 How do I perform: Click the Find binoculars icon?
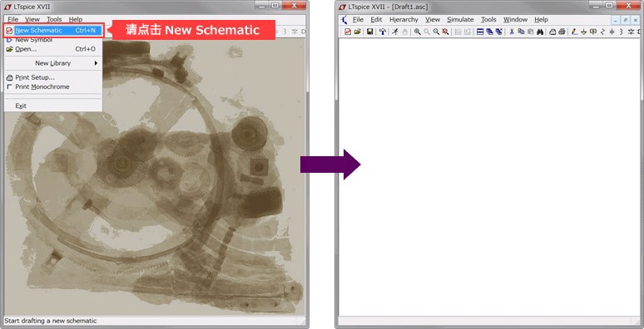(540, 32)
